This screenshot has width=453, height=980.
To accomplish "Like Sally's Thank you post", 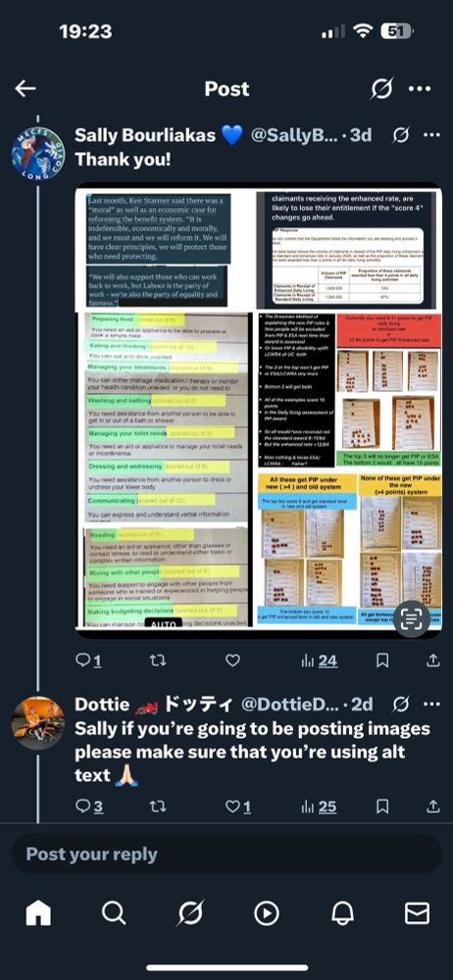I will (x=232, y=660).
